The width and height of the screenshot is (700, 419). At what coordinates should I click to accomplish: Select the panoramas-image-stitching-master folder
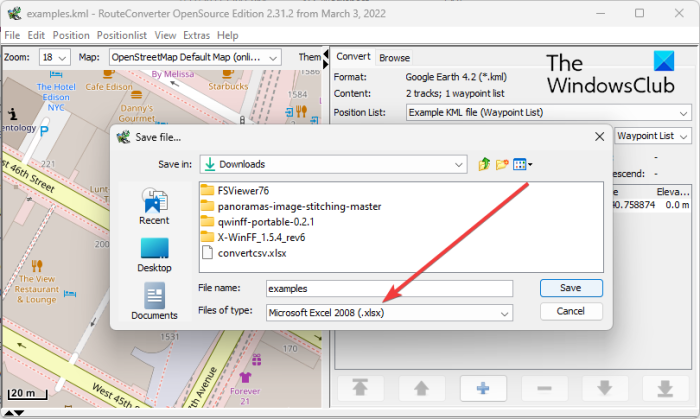click(x=291, y=206)
